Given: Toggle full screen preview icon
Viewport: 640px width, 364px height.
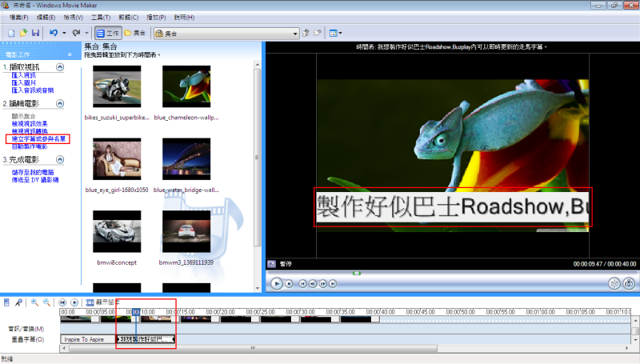Looking at the screenshot, I should 271,264.
